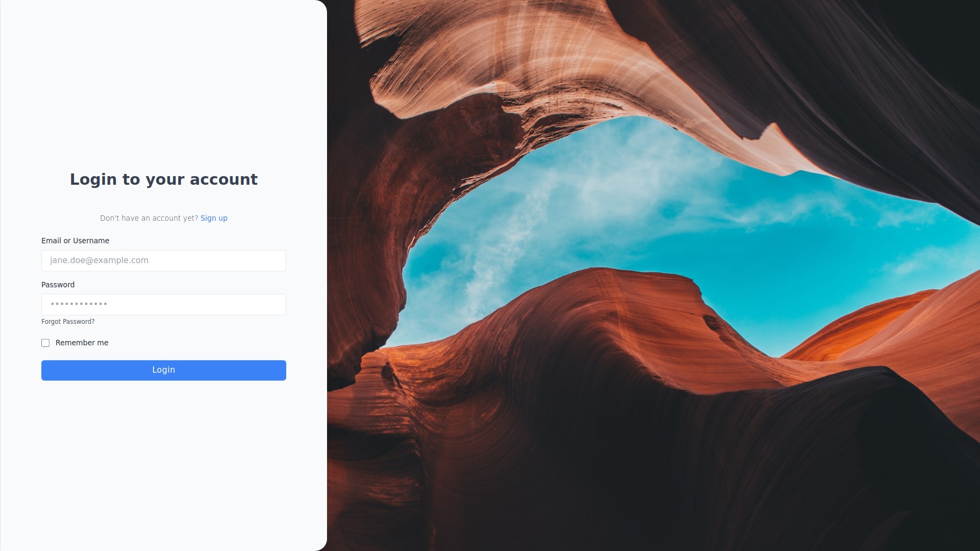Click the Sign up link

click(x=214, y=218)
